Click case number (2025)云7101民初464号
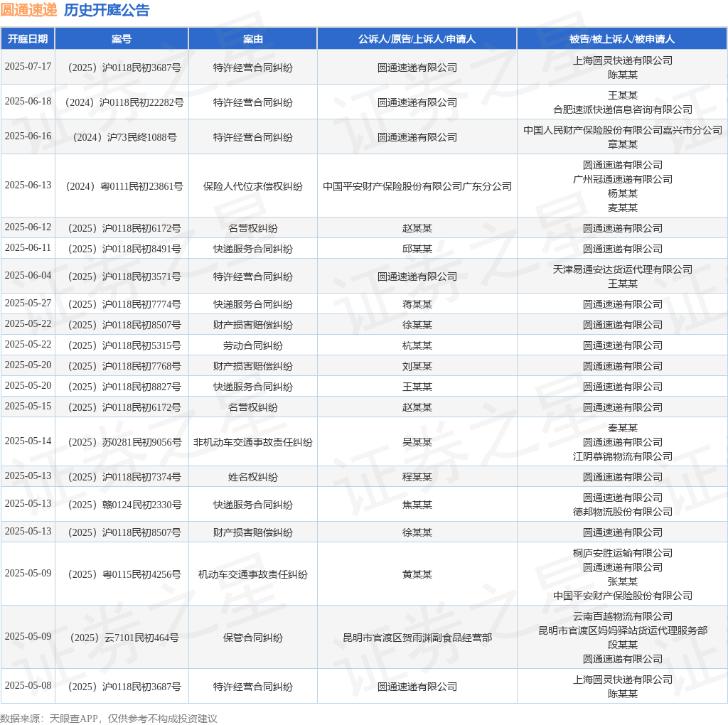 [x=124, y=638]
